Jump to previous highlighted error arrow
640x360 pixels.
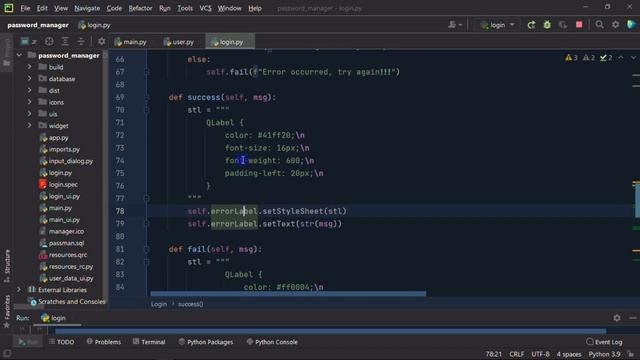pyautogui.click(x=620, y=58)
